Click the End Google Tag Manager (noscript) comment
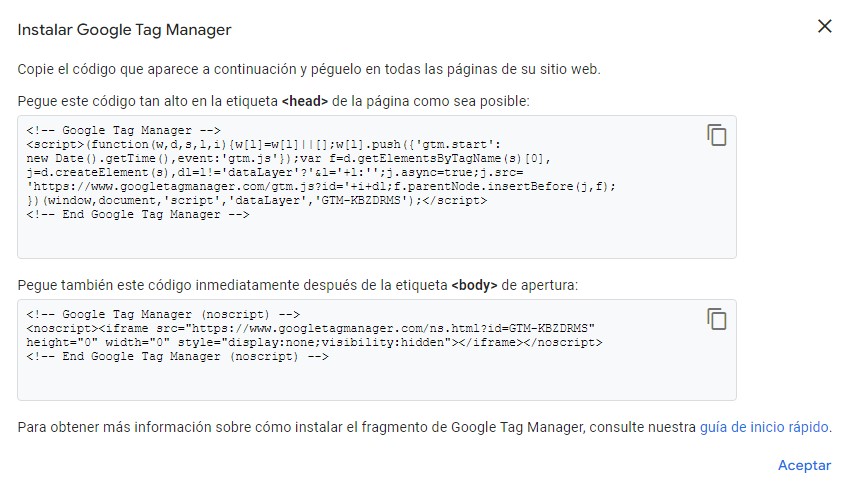This screenshot has width=850, height=486. pyautogui.click(x=178, y=356)
